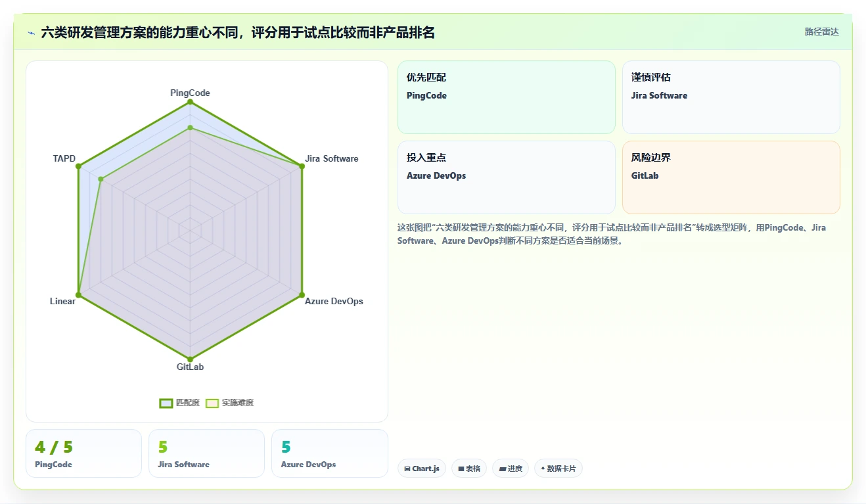
Task: Open the 投入重点 Azure DevOps card
Action: pyautogui.click(x=507, y=177)
